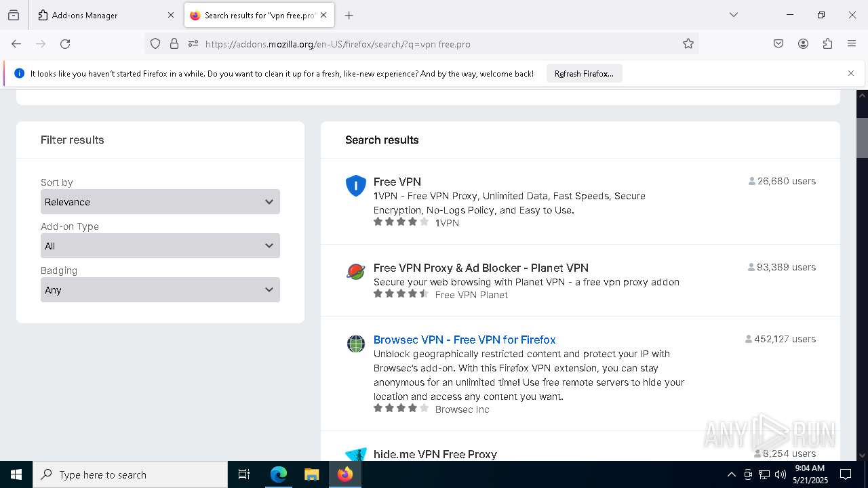868x488 pixels.
Task: Select the search results tab
Action: coord(259,15)
